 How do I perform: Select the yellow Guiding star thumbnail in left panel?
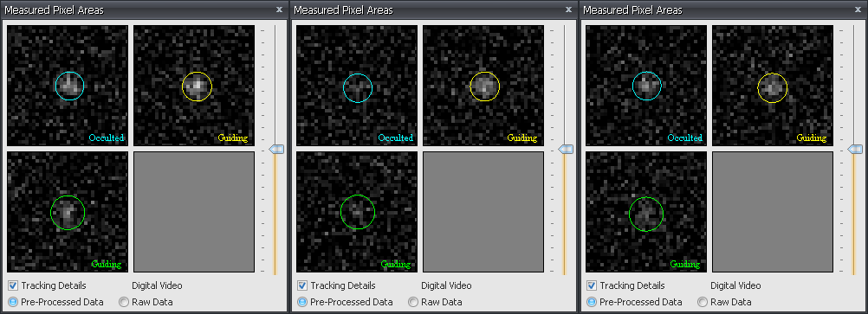click(194, 86)
